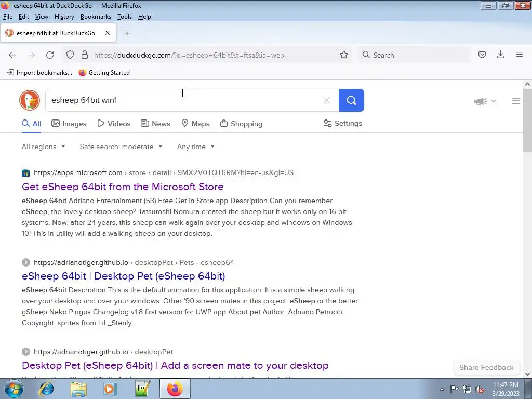
Task: Open Windows Explorer folder on taskbar
Action: 78,389
